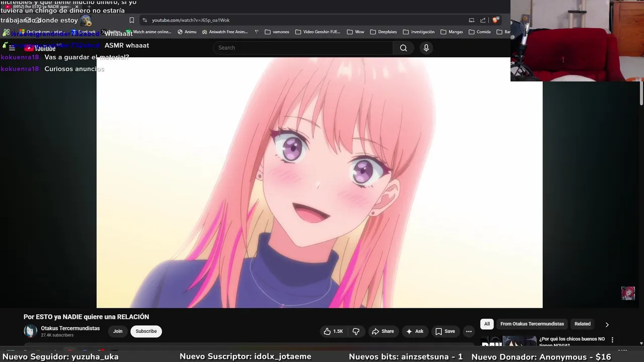Open the Deepfakes bookmark folder
The height and width of the screenshot is (362, 644).
383,32
